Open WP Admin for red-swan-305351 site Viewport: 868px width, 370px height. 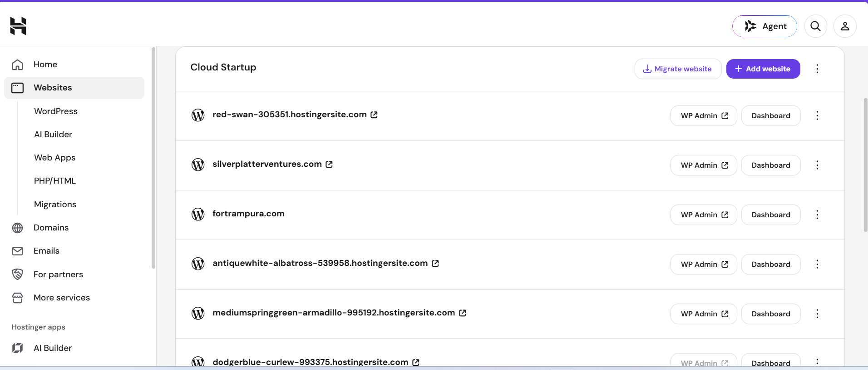point(704,116)
